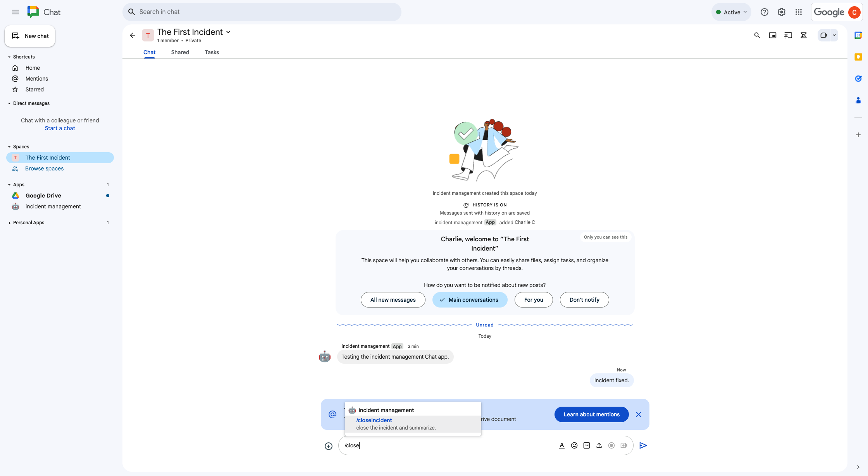The image size is (868, 476).
Task: Select the For you notification option
Action: click(x=534, y=300)
